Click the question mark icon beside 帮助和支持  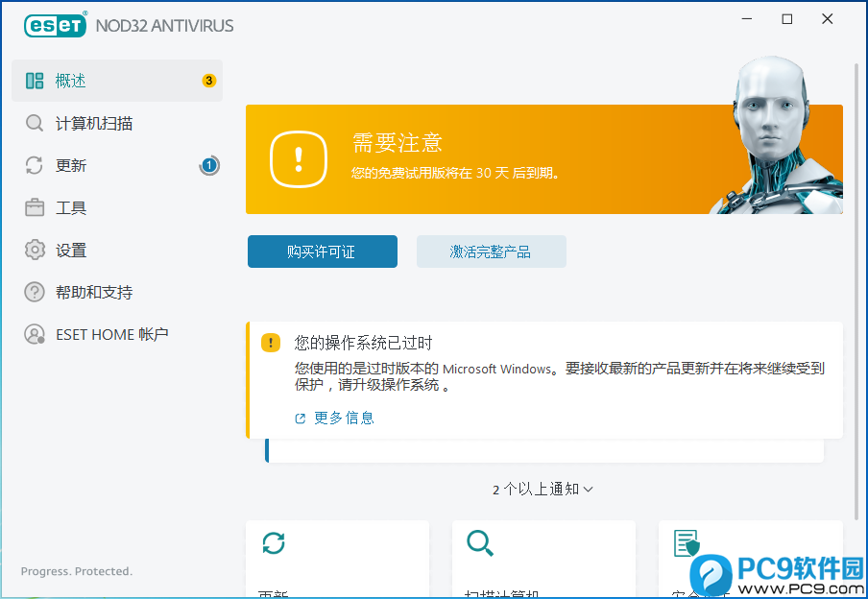(35, 293)
